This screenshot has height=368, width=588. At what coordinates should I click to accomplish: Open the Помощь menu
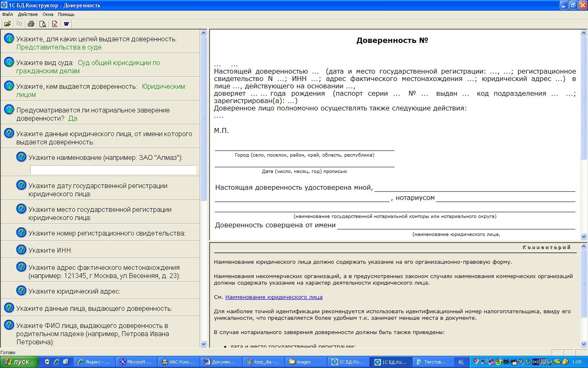pos(66,14)
